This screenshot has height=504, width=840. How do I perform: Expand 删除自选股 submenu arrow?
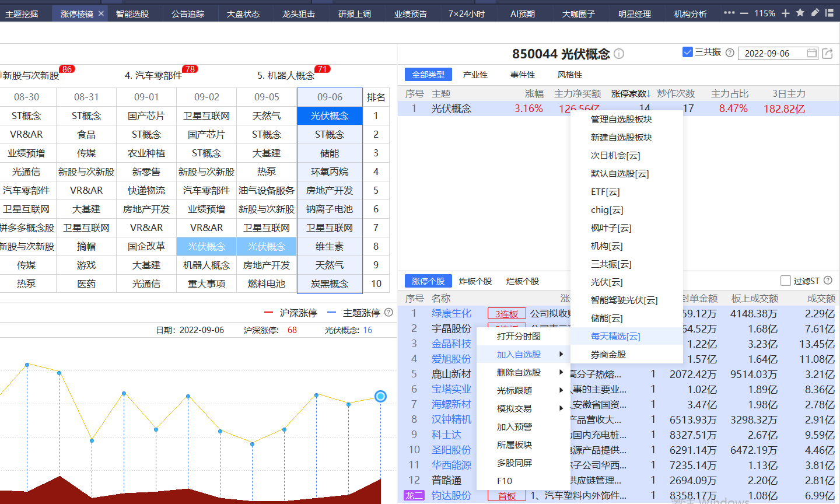[x=561, y=372]
